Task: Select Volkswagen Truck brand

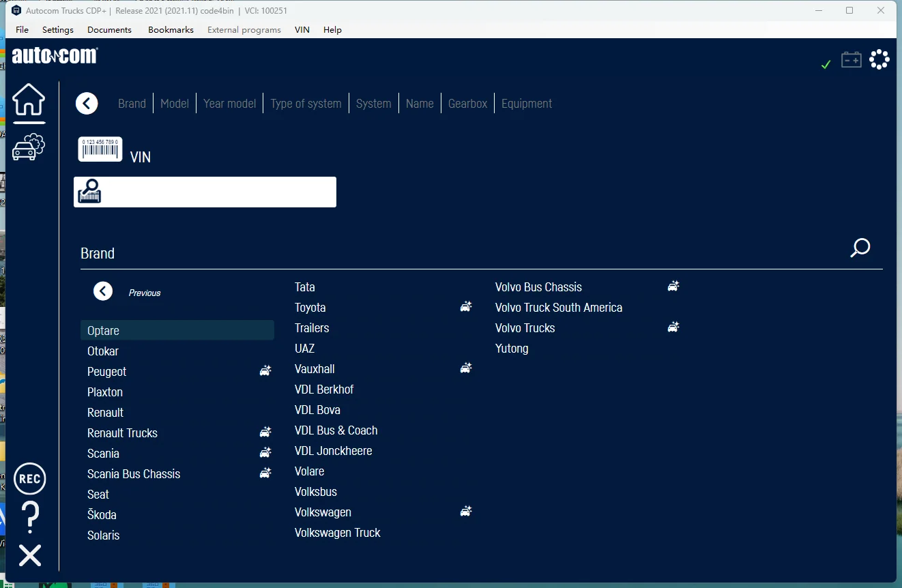Action: click(x=338, y=533)
